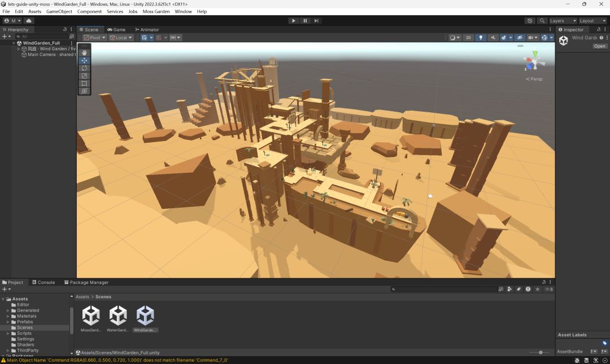Toggle scene visibility of hidden objects
Screen dimensions: 610x364
click(520, 38)
